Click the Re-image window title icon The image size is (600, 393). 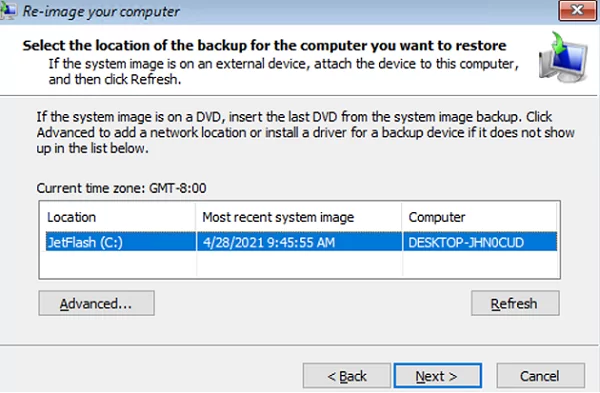click(8, 11)
